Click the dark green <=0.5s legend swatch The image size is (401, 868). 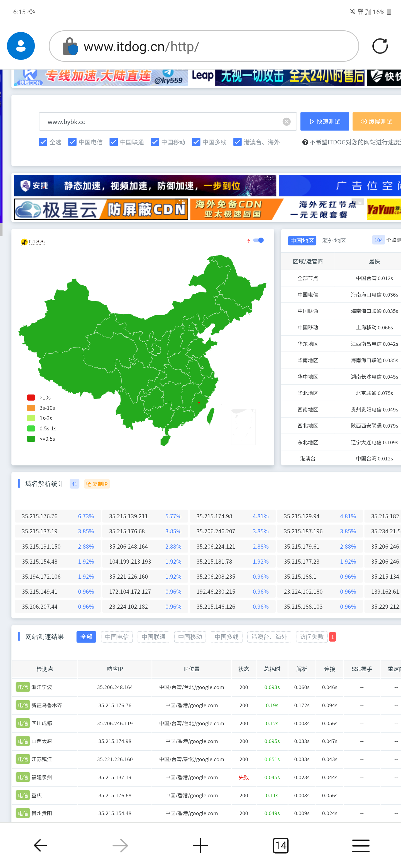[x=31, y=439]
